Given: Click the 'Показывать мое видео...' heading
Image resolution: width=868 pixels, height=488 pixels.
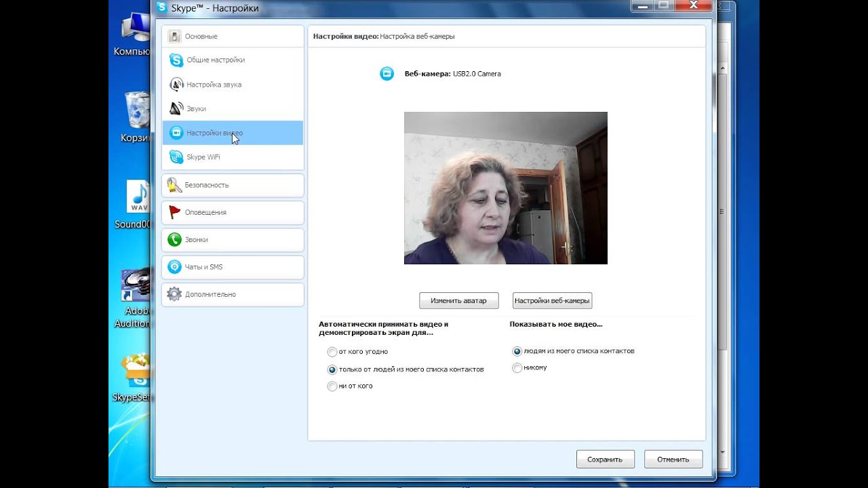Looking at the screenshot, I should click(x=556, y=324).
